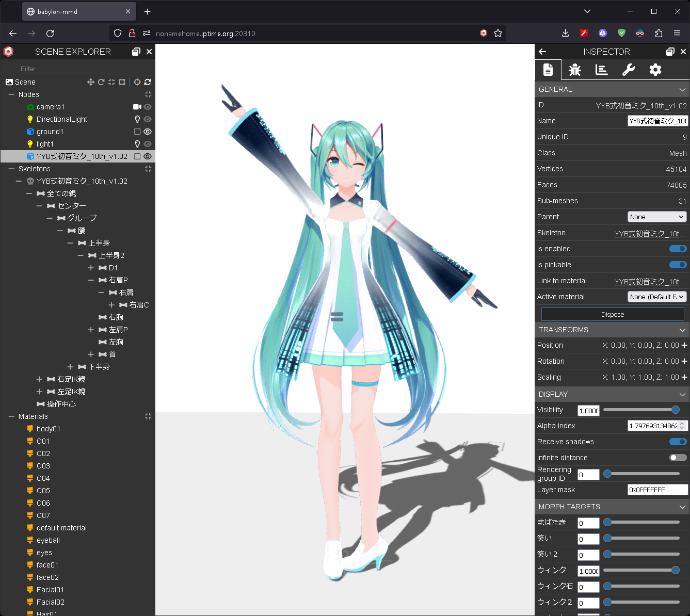Expand the 下半身 bone
Screen dimensions: 690x616
click(70, 367)
